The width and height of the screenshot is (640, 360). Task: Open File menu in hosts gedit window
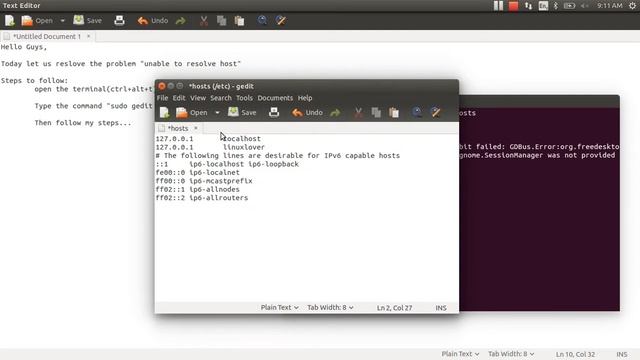point(162,98)
